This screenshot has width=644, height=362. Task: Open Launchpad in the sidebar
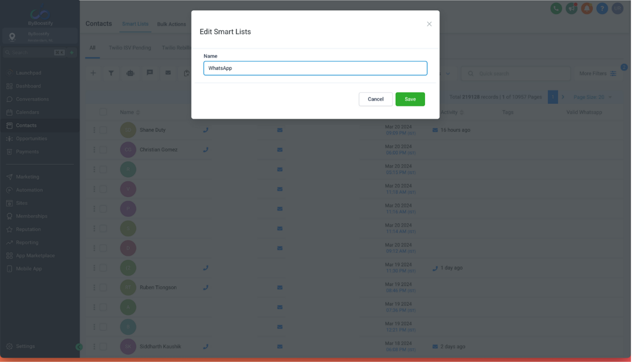click(28, 73)
